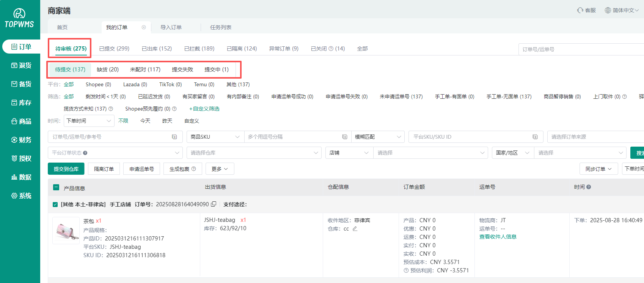644x283 pixels.
Task: Toggle checkbox for order 20250828164049090
Action: 55,204
